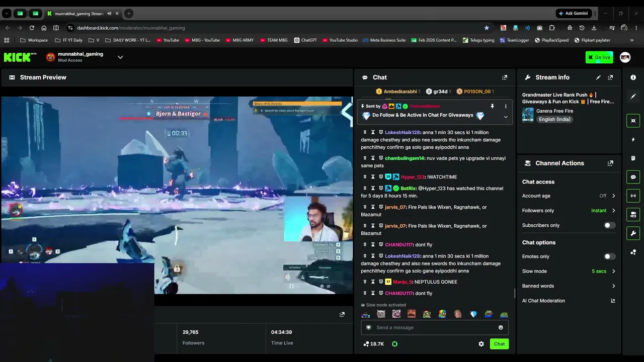Viewport: 644px width, 362px height.
Task: Ban Hyper_123 using shield icon
Action: 381,177
